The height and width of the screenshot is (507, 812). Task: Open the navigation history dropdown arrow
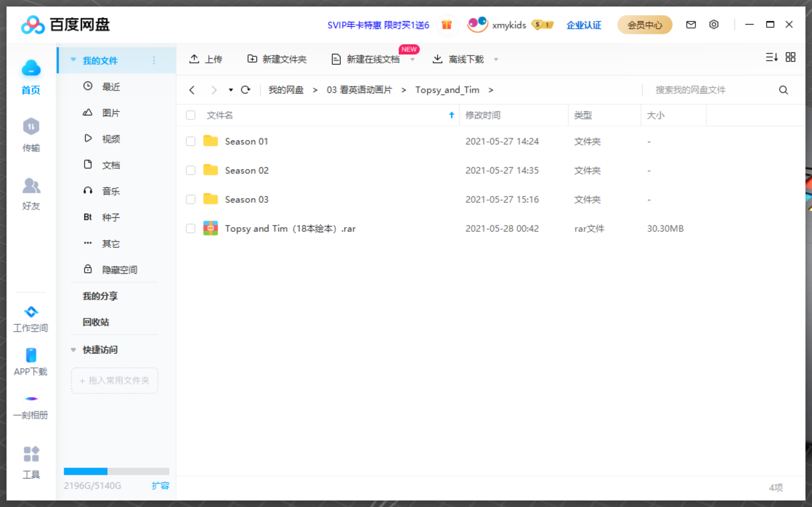pos(230,90)
